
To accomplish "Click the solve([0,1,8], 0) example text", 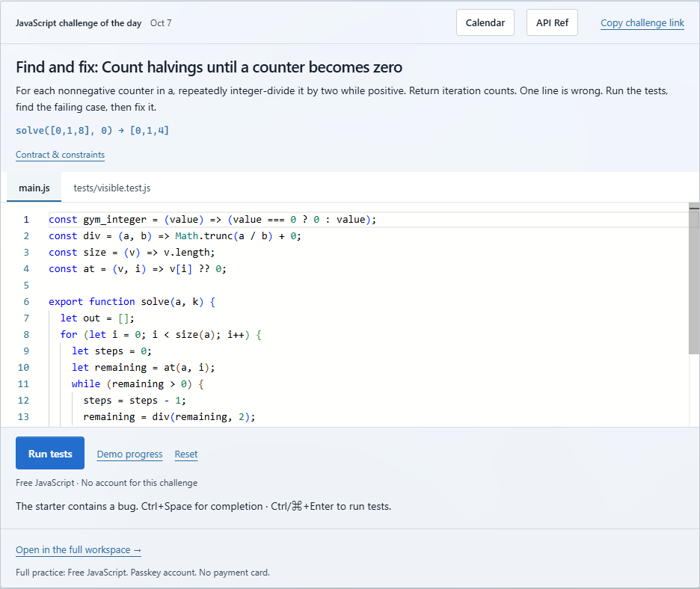I will tap(93, 131).
